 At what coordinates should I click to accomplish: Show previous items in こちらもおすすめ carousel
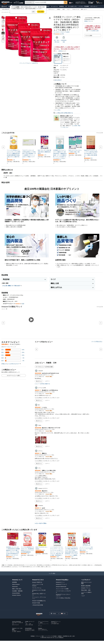coord(3,147)
